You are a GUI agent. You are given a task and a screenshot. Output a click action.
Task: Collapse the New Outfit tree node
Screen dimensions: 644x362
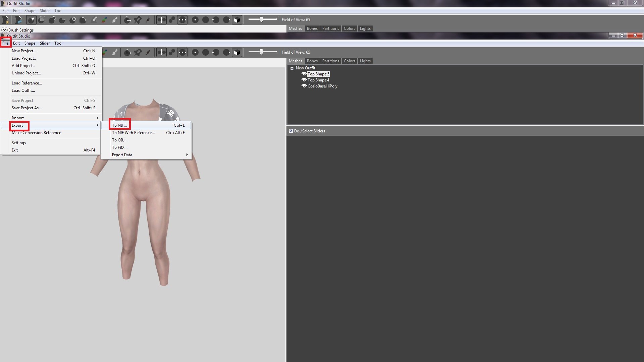(x=292, y=68)
